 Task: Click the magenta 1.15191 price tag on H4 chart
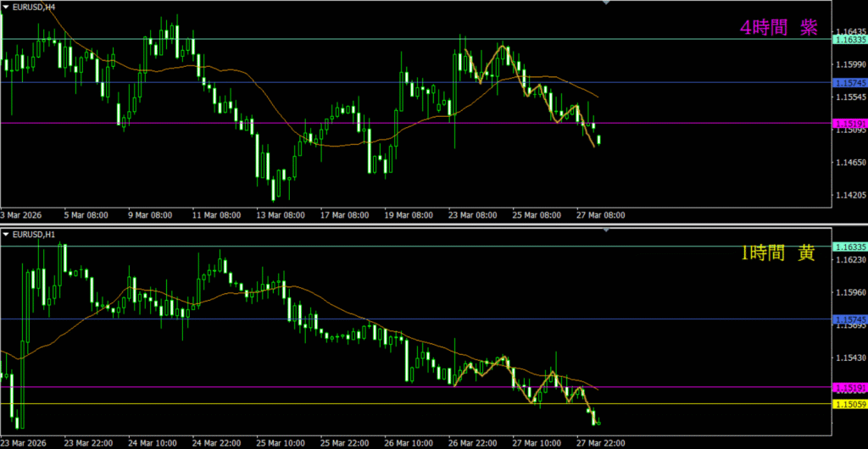[x=849, y=124]
